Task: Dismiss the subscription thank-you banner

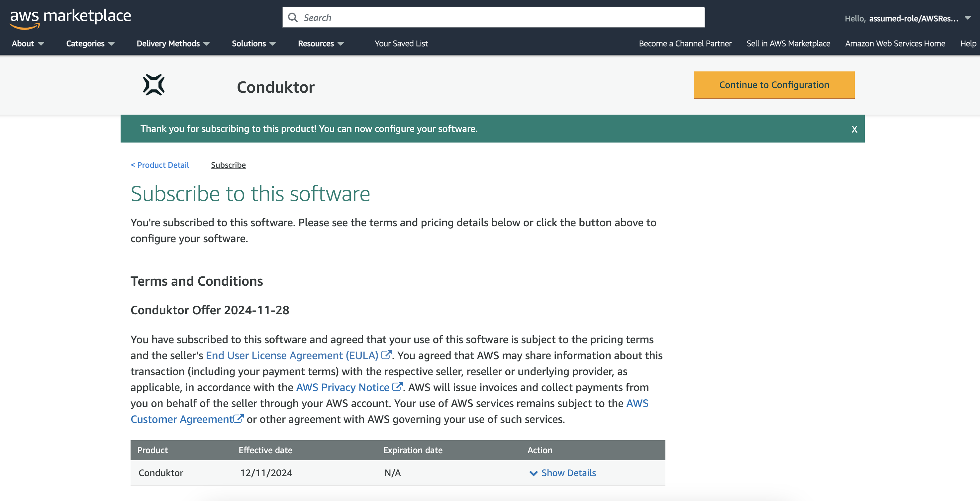Action: [x=854, y=129]
